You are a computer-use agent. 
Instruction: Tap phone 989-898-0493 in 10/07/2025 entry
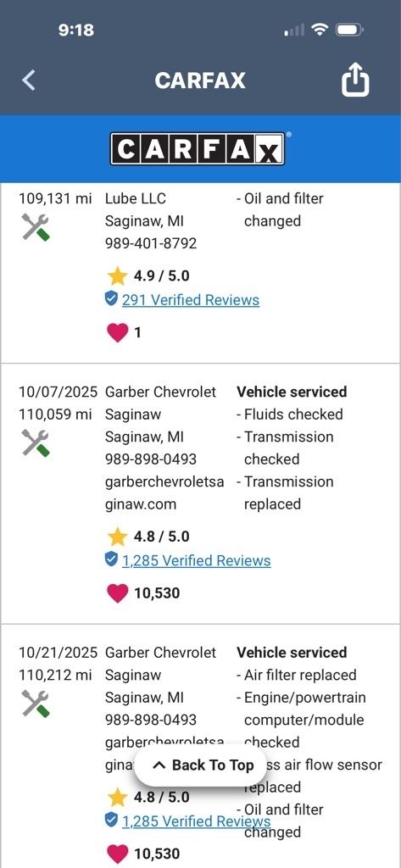tap(151, 459)
